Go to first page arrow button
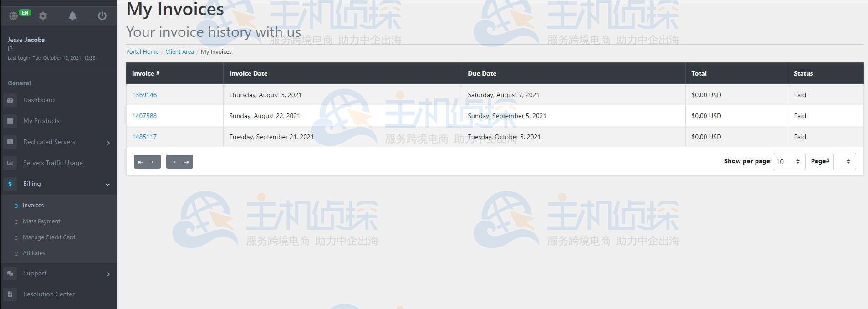The height and width of the screenshot is (309, 868). click(141, 162)
